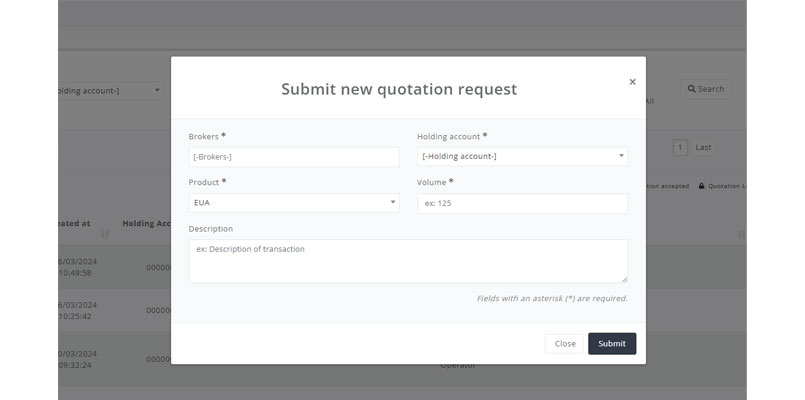Click the Close button in dialog footer
The width and height of the screenshot is (805, 400).
tap(565, 344)
